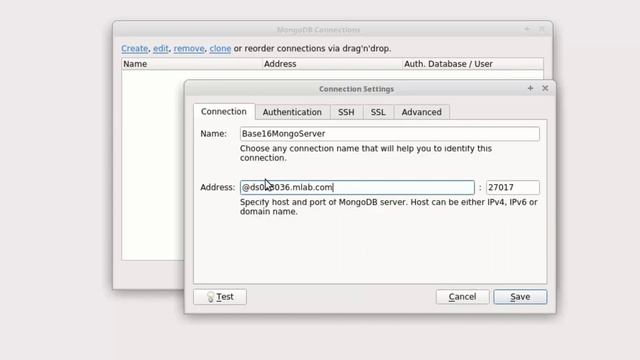Click the Auth. Database / User column header
Screen dimensions: 640x360
(x=473, y=64)
